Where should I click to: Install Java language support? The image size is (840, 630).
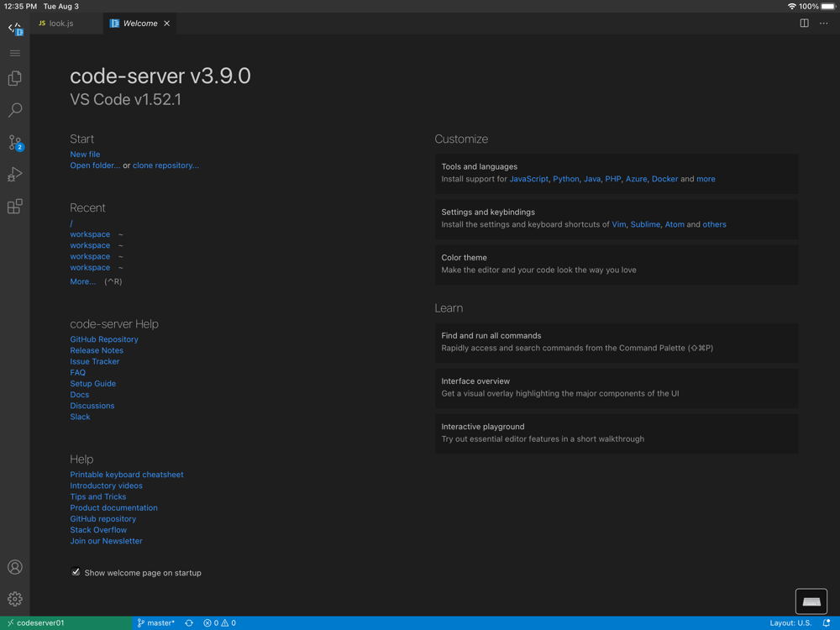coord(591,179)
